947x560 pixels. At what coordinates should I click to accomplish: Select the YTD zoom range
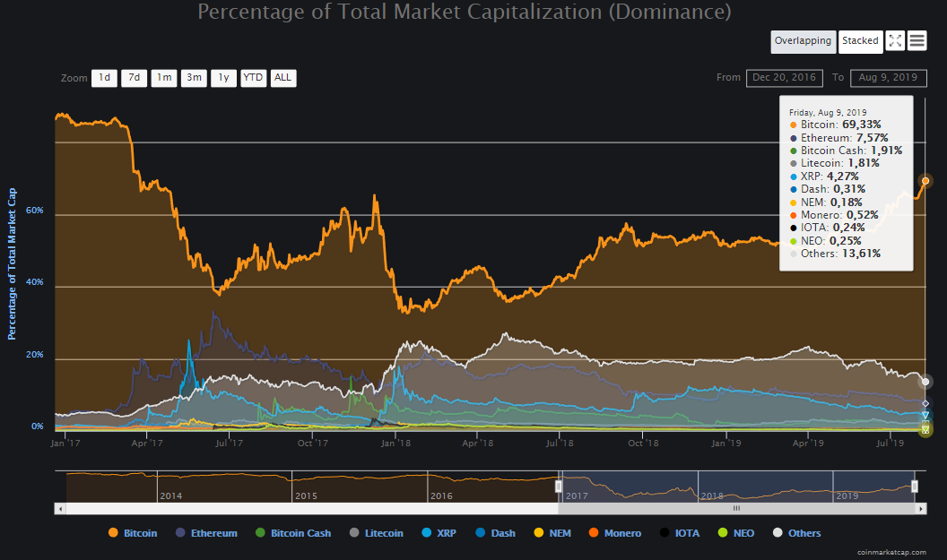click(x=253, y=78)
